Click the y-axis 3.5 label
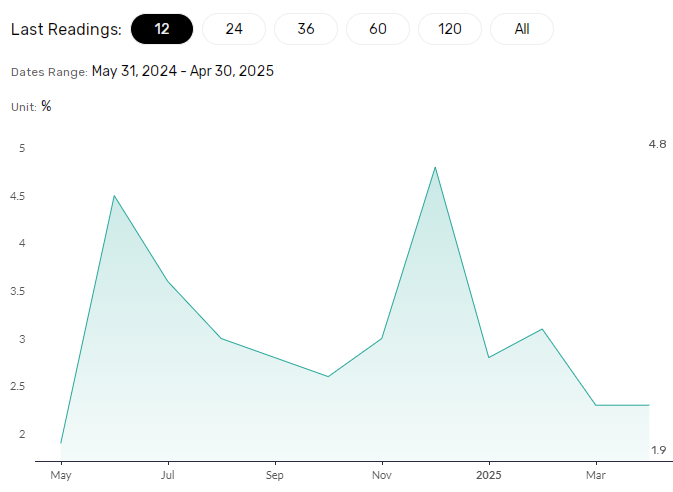 pos(18,291)
